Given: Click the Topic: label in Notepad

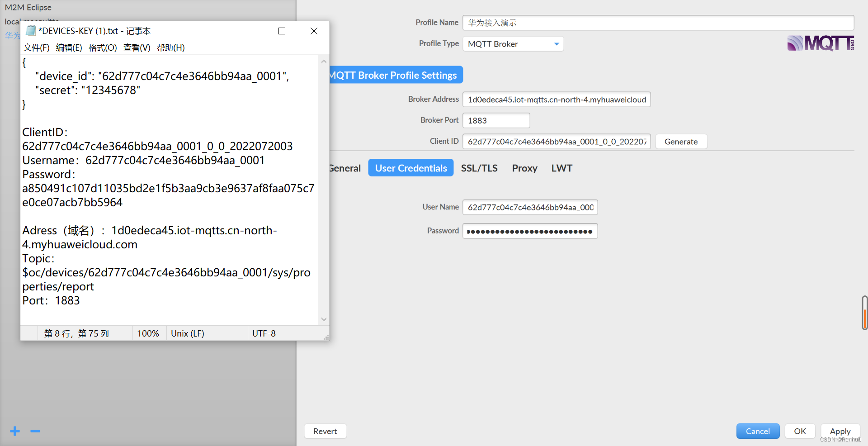Looking at the screenshot, I should point(38,258).
